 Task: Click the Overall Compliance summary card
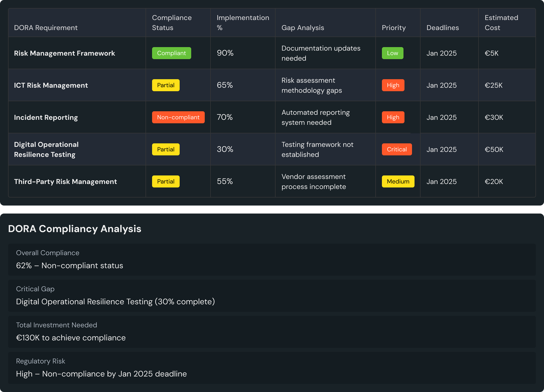tap(272, 260)
